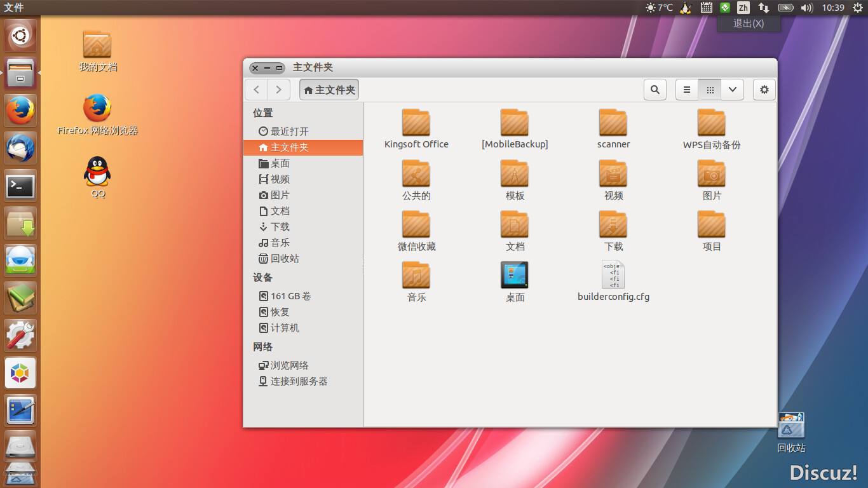
Task: Click the search magnifier in the file manager toolbar
Action: (654, 90)
